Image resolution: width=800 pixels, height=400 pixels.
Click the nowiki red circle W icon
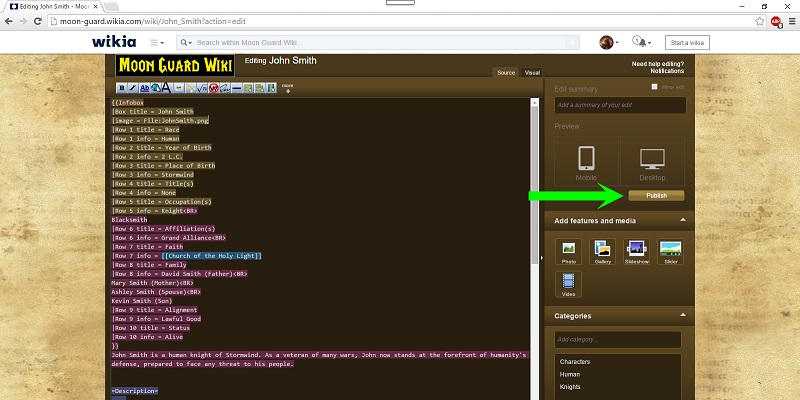[213, 88]
